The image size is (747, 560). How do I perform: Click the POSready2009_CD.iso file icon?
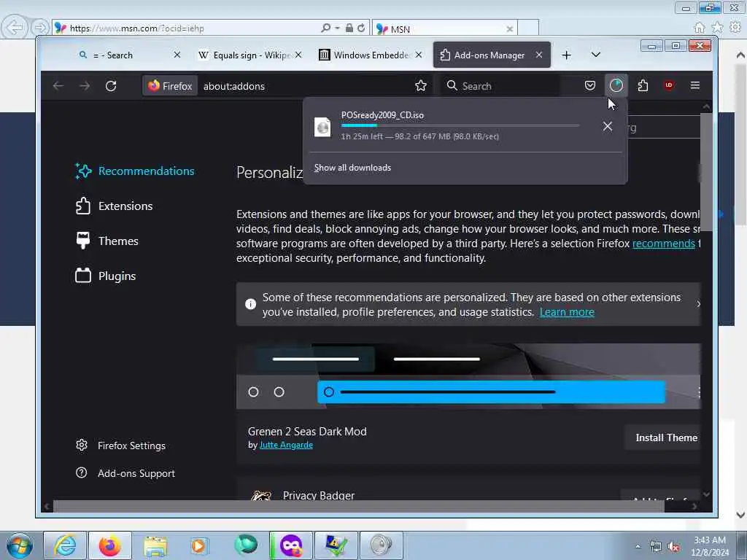322,127
